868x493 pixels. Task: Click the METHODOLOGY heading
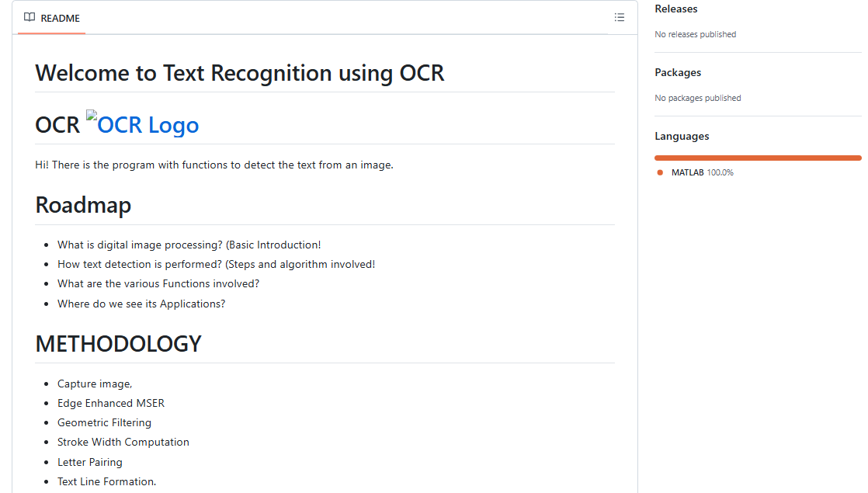(119, 344)
